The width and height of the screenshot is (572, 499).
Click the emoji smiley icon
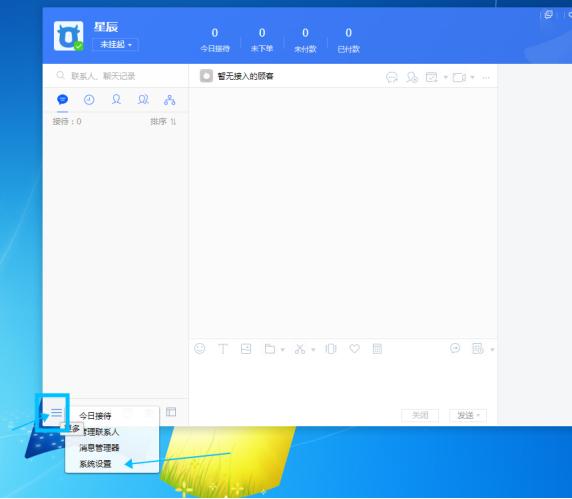pyautogui.click(x=200, y=349)
